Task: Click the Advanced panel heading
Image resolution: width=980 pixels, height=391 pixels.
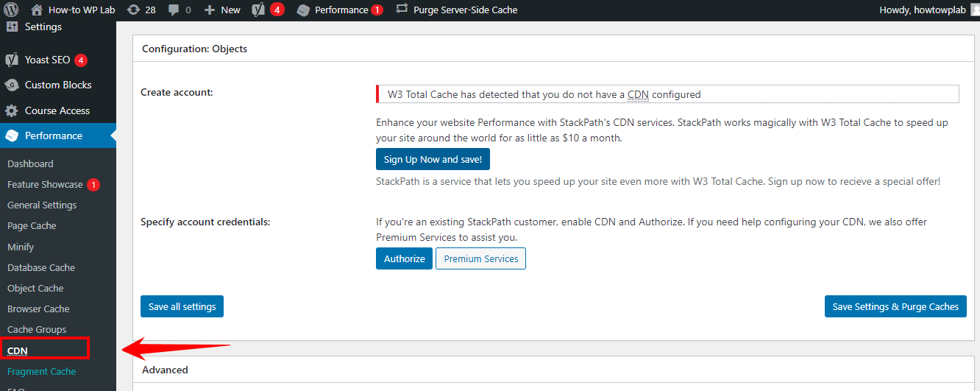Action: (165, 370)
